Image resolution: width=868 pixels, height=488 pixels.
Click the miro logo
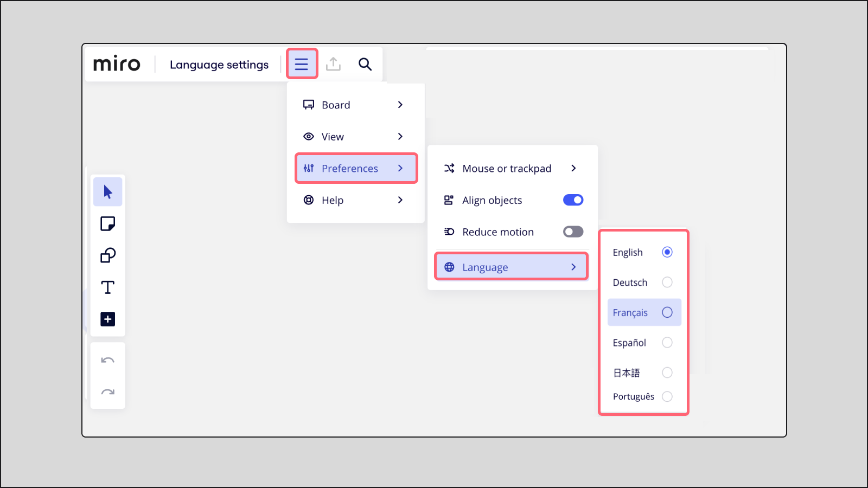[x=117, y=63]
